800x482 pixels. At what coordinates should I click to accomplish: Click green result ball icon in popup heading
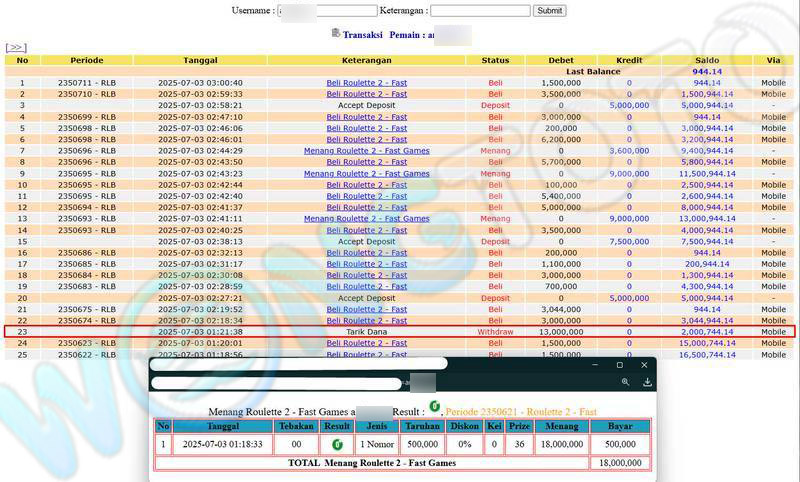tap(434, 407)
